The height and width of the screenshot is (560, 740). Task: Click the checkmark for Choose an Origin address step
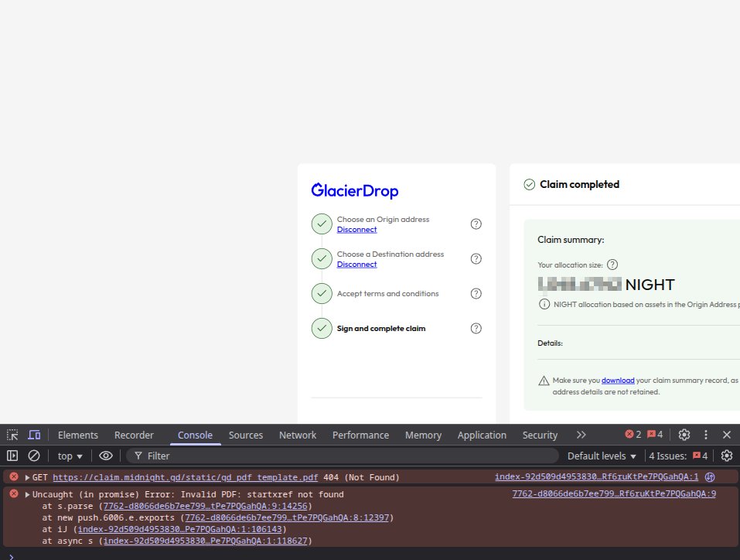tap(322, 224)
